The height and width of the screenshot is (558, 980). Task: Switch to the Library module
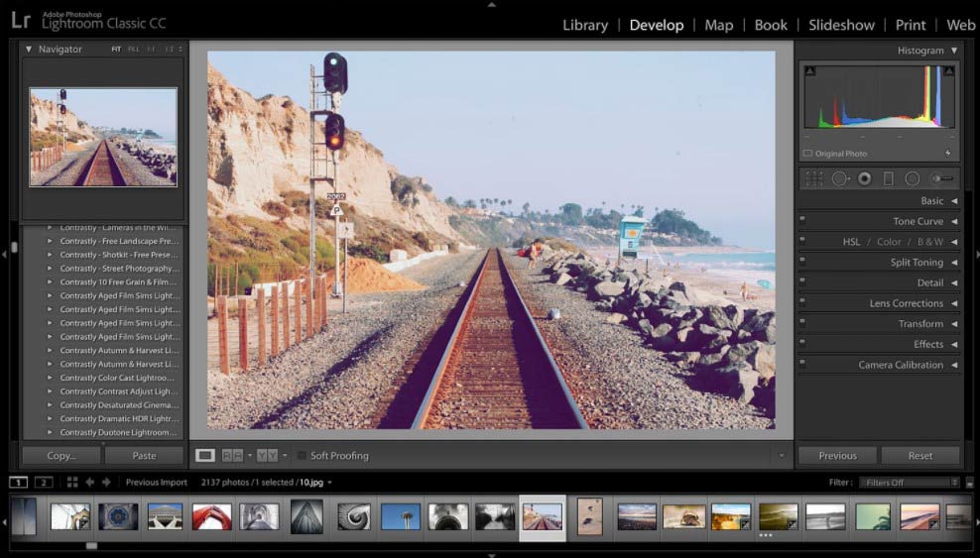[585, 25]
